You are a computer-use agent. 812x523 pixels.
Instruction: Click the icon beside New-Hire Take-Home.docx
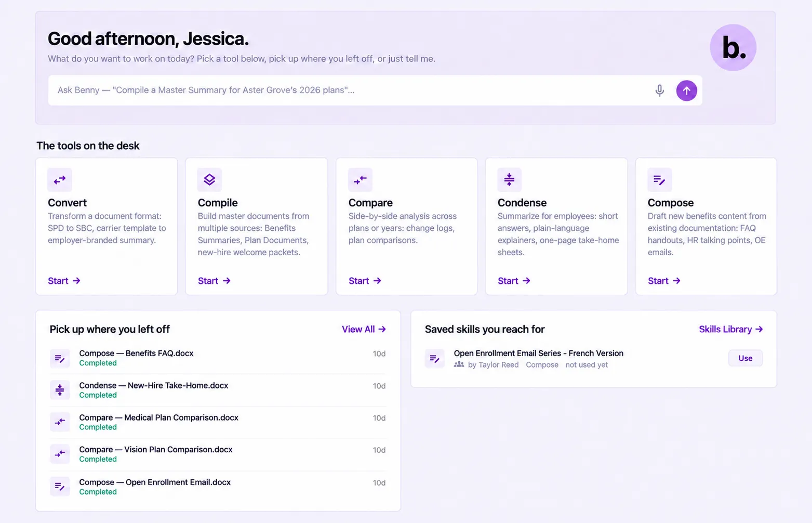pyautogui.click(x=60, y=390)
